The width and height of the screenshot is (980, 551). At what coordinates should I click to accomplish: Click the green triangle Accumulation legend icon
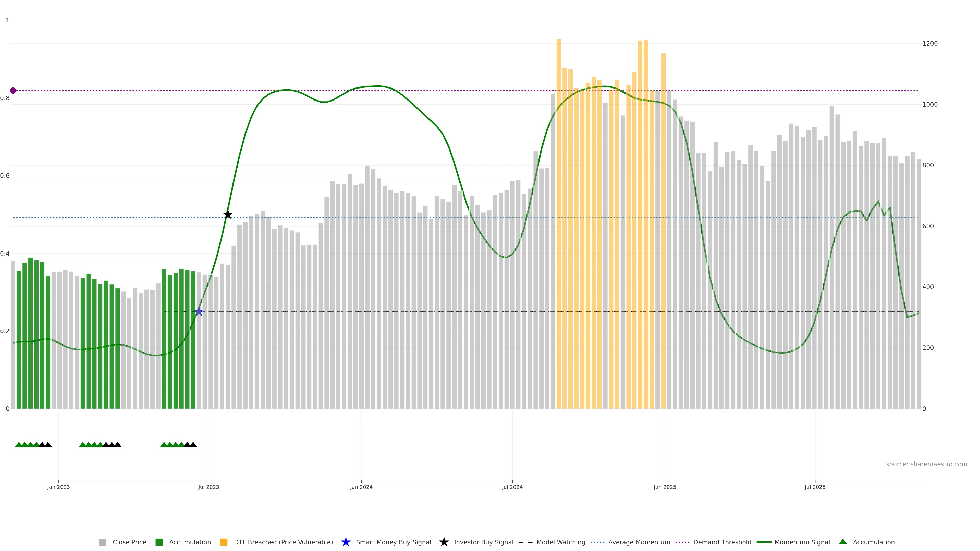(843, 542)
